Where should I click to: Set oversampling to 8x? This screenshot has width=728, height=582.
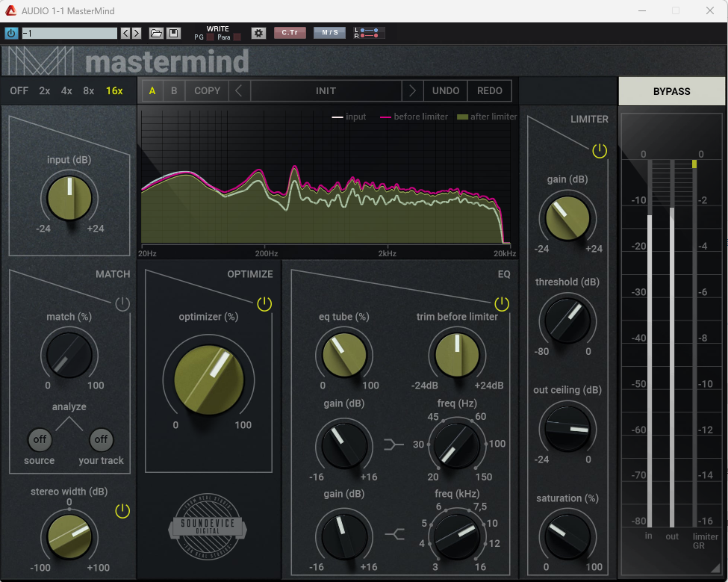pos(89,90)
